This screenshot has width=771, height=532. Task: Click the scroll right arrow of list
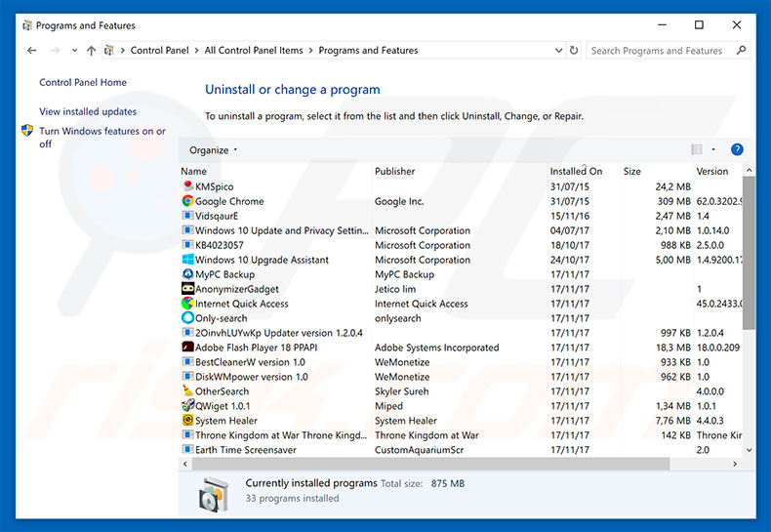(x=735, y=464)
